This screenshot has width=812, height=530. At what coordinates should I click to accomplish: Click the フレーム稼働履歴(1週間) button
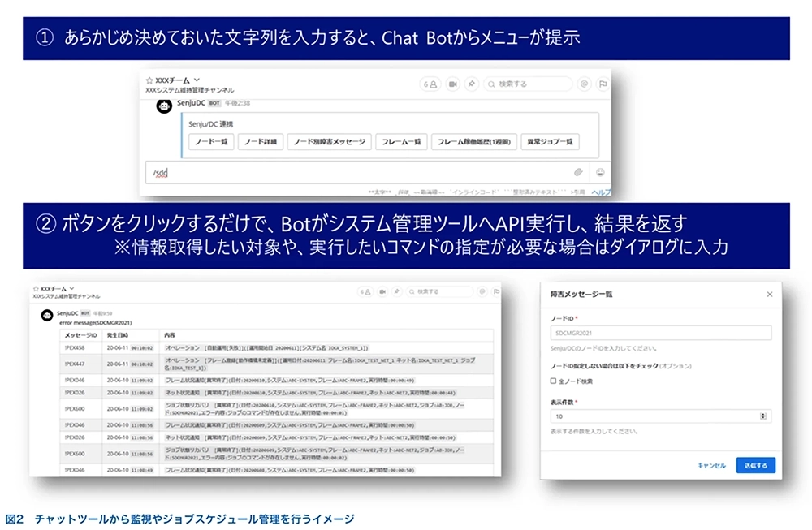click(x=474, y=142)
